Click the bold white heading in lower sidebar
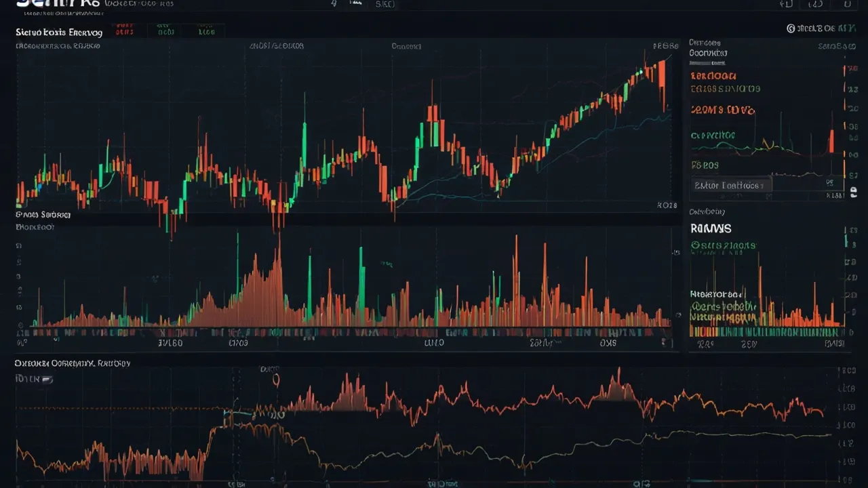The width and height of the screenshot is (868, 488). click(711, 229)
